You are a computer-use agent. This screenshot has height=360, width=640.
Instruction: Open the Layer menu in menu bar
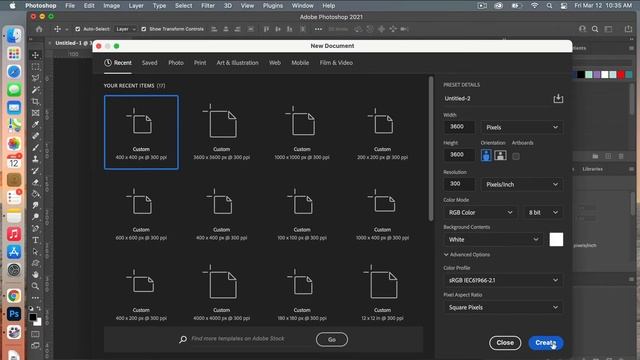136,6
